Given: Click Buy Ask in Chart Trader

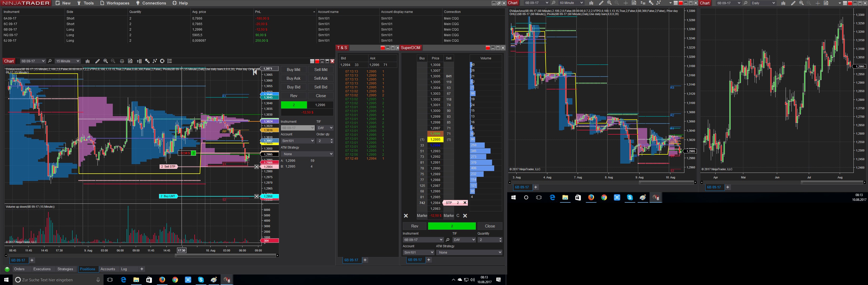Looking at the screenshot, I should point(293,78).
